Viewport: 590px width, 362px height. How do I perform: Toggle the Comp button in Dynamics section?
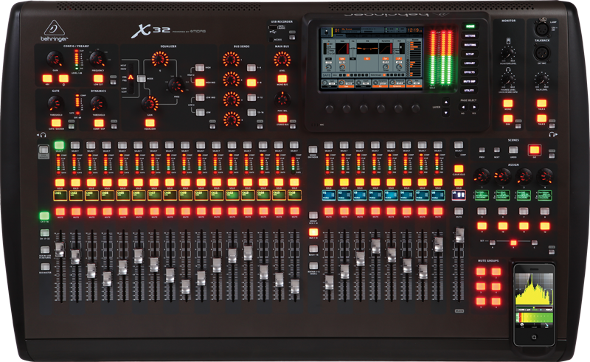click(99, 123)
